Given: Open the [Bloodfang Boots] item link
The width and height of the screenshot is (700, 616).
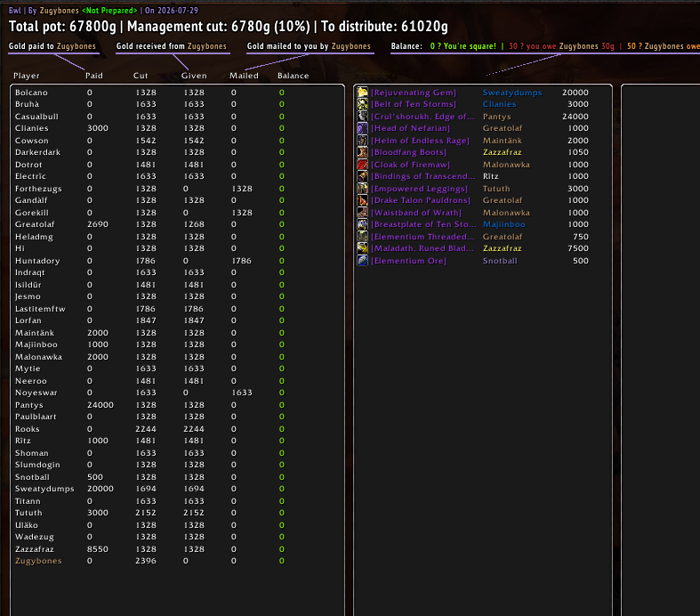Looking at the screenshot, I should tap(408, 152).
